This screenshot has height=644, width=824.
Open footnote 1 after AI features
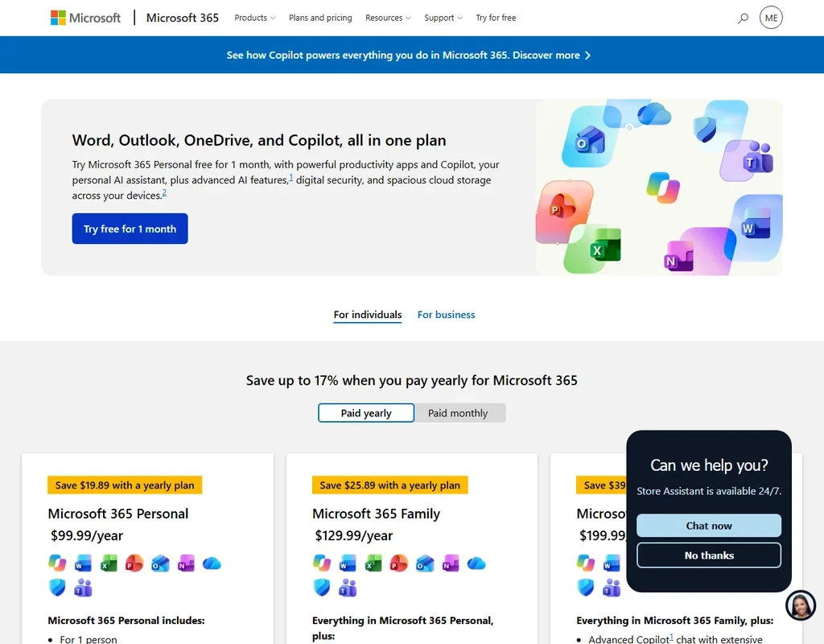[291, 178]
